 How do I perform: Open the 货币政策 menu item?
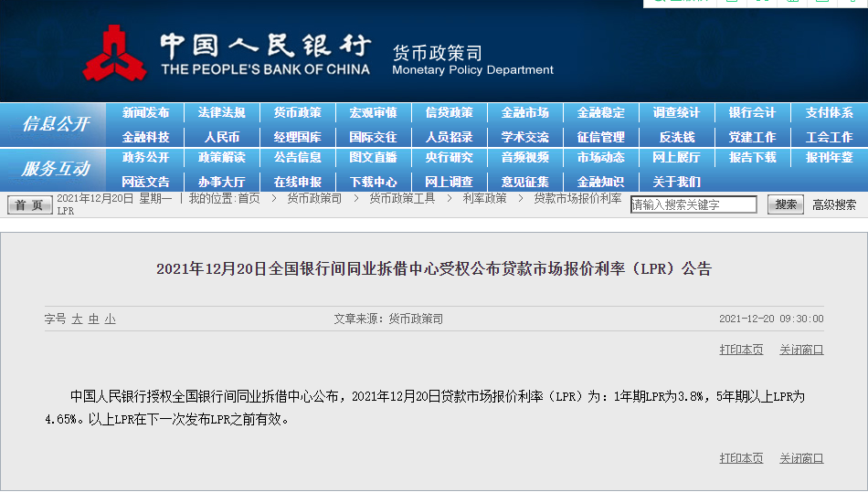297,113
